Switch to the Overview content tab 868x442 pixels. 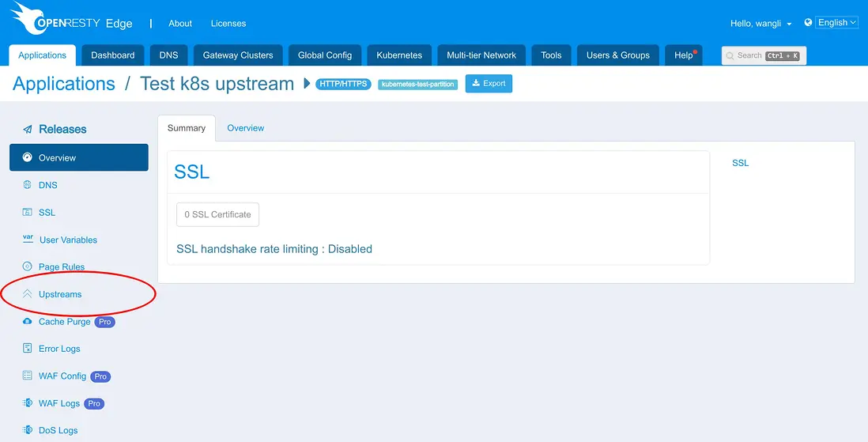(246, 128)
